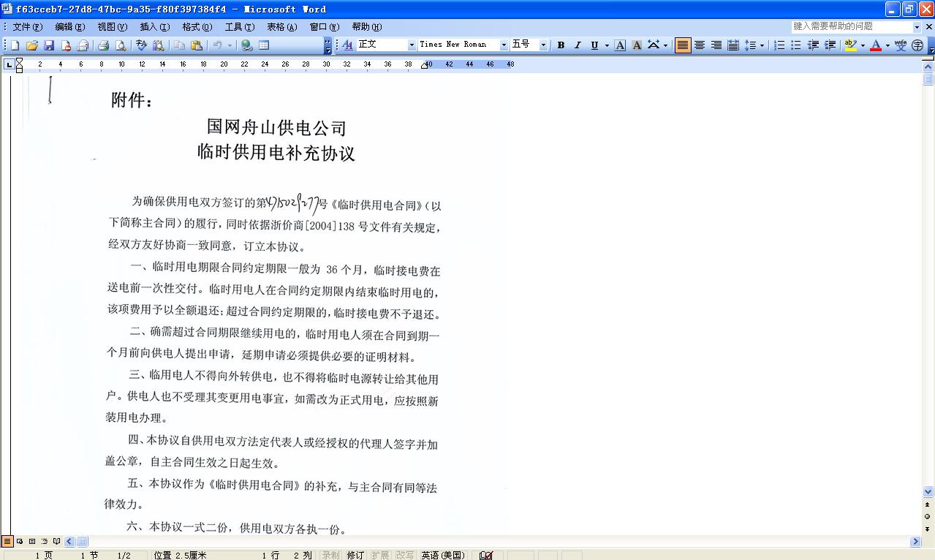Open the 表格(A) menu
Viewport: 935px width, 560px height.
(282, 27)
